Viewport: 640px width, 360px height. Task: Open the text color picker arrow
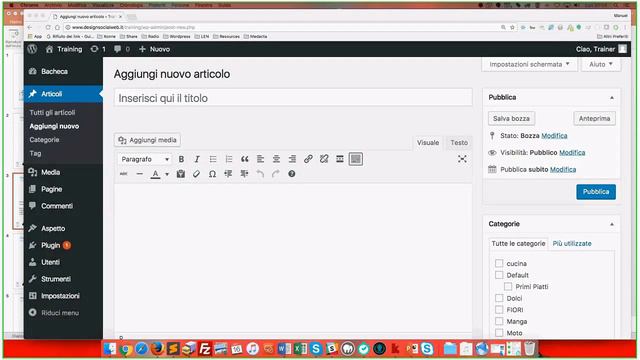pyautogui.click(x=167, y=174)
